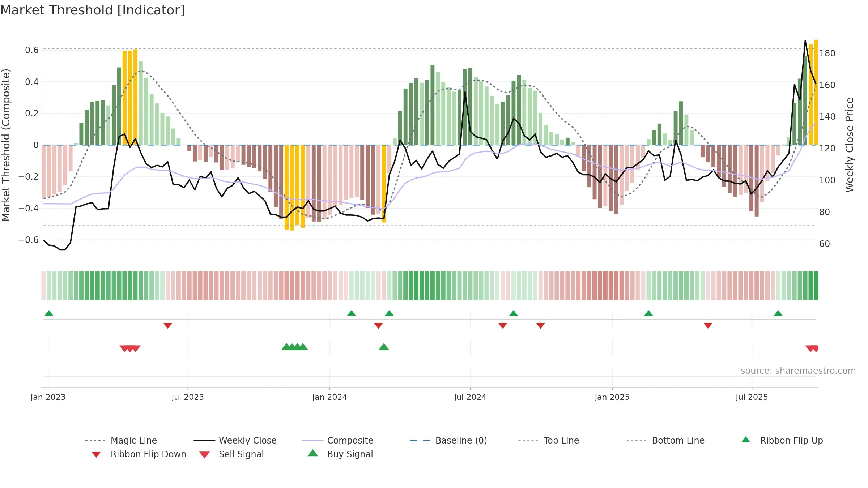Select the Ribbon Flip Down marker near May 2025
Screen dimensions: 868x488
(708, 326)
